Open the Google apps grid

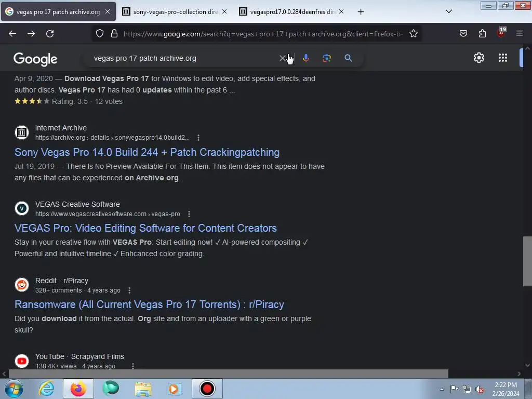click(503, 58)
